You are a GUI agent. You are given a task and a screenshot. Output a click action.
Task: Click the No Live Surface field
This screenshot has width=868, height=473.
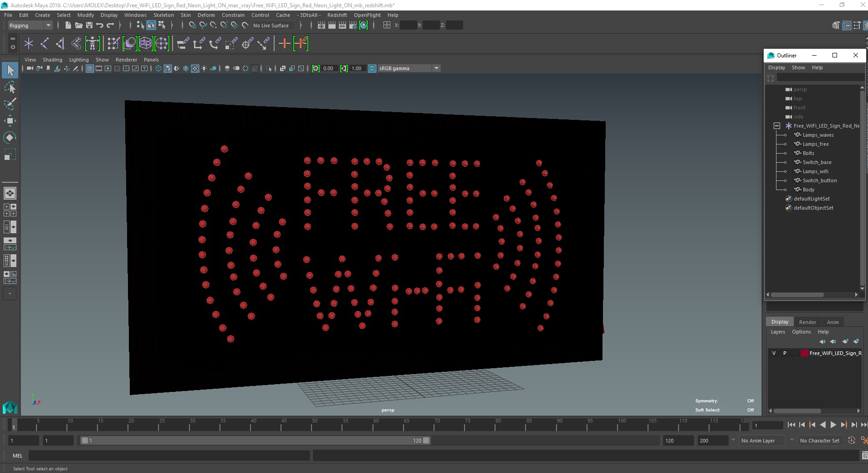273,26
